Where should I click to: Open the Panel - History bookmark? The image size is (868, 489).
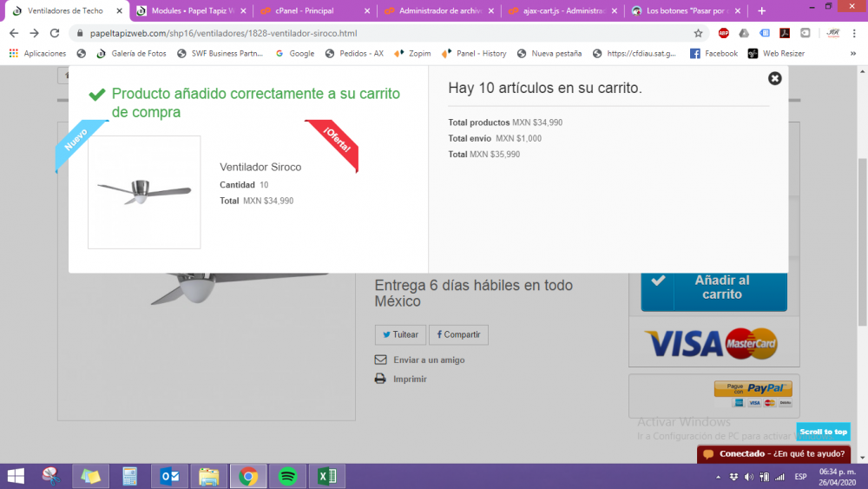pyautogui.click(x=474, y=54)
